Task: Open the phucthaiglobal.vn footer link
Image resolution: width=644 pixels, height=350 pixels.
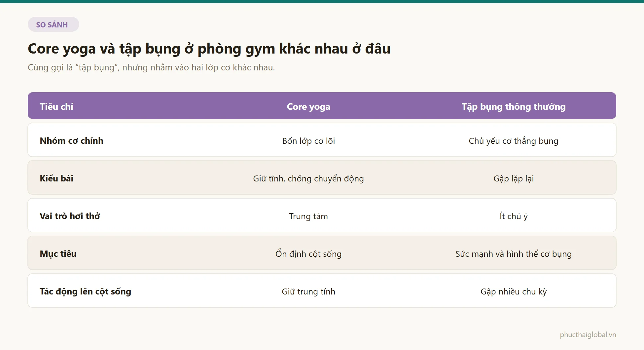Action: [588, 334]
